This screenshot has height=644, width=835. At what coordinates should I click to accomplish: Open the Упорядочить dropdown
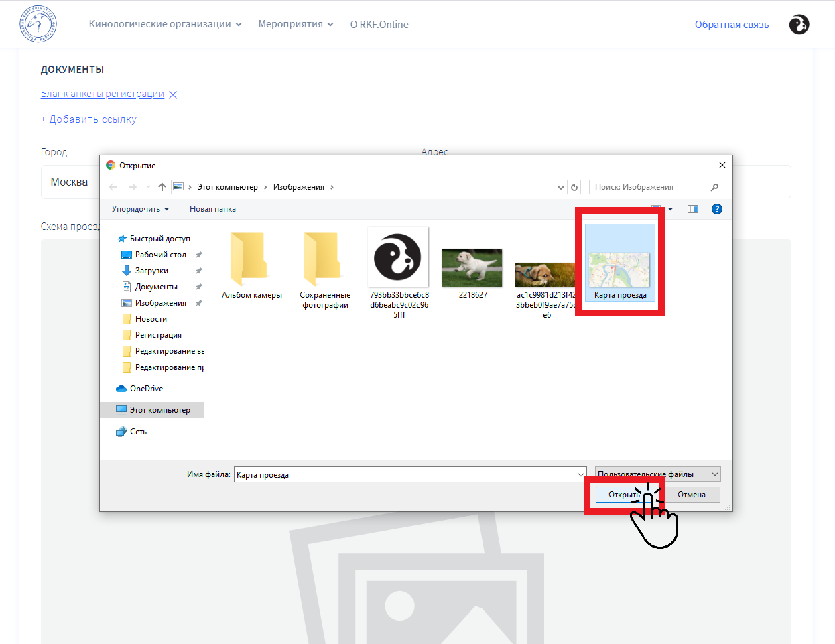(x=140, y=209)
